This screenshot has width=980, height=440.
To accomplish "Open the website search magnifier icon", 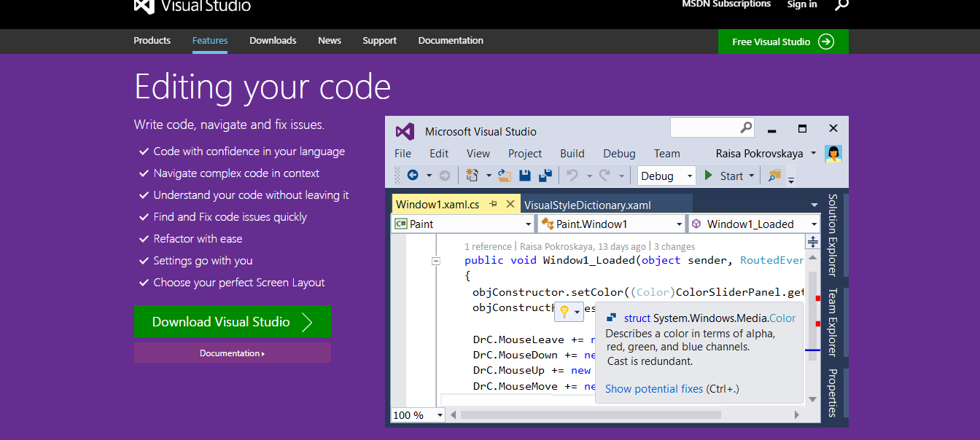I will pos(841,4).
